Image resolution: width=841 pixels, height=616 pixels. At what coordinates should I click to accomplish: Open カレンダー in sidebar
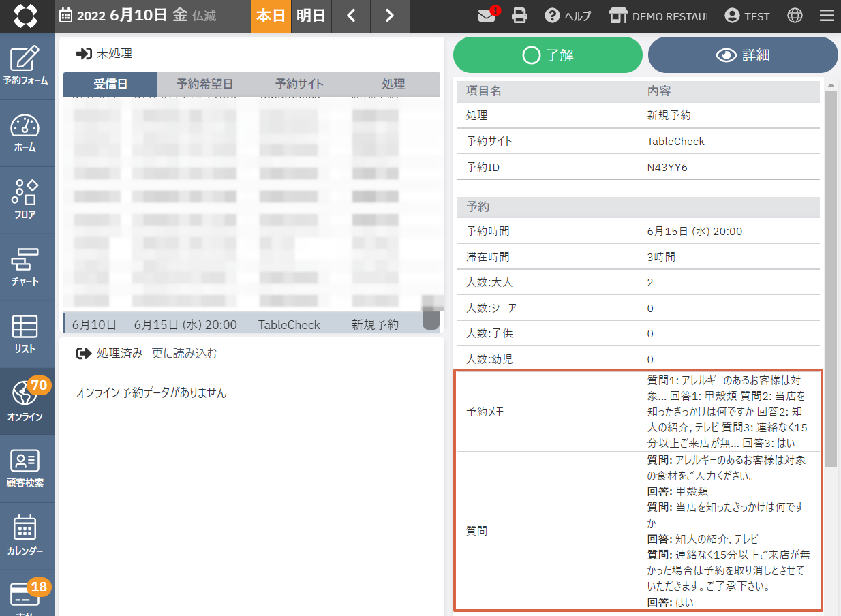point(27,536)
